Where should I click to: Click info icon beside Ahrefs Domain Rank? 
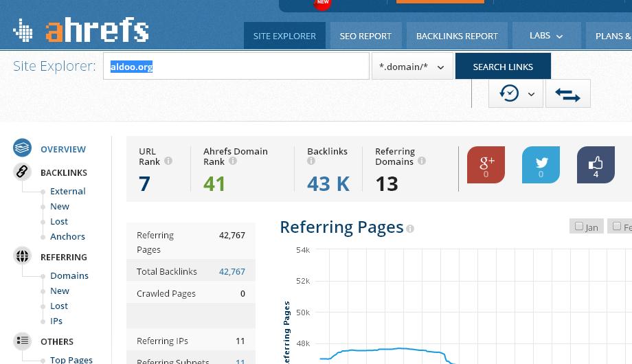pos(233,161)
